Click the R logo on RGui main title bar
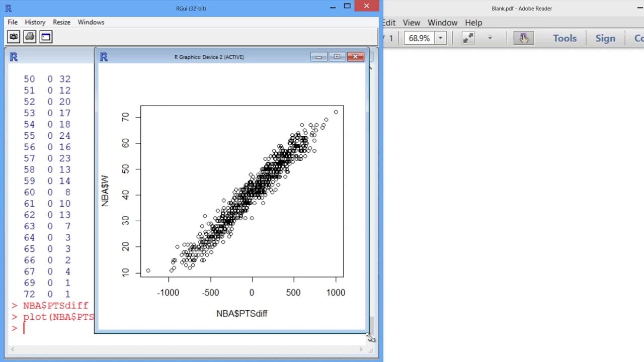644x362 pixels. coord(8,8)
